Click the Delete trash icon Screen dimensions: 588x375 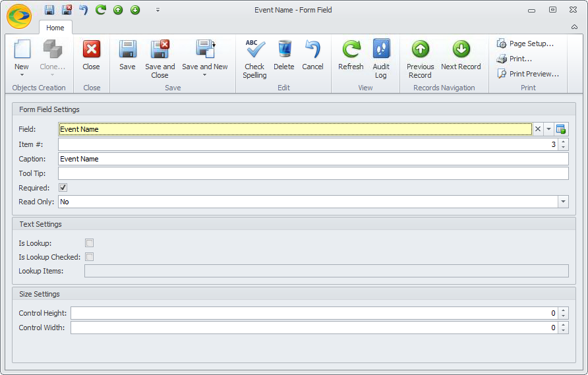point(285,49)
